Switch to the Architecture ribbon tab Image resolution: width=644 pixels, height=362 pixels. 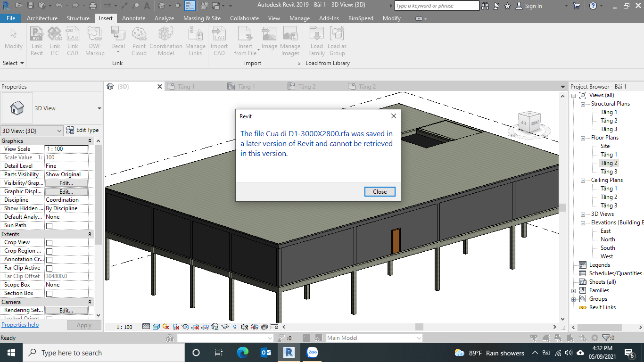click(x=42, y=18)
